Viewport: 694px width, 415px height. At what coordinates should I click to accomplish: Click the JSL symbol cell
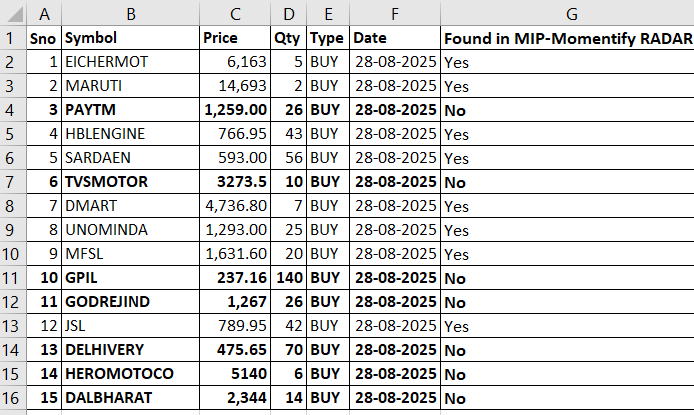click(x=131, y=326)
